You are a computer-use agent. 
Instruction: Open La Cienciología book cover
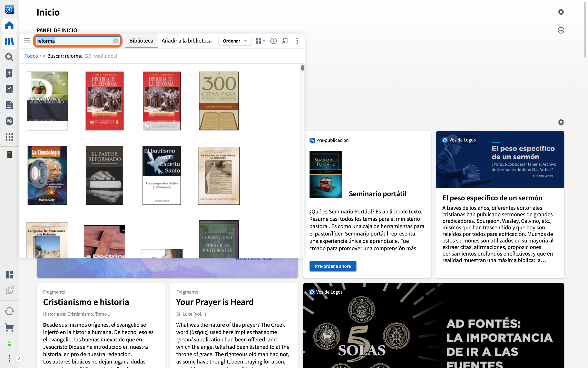47,175
